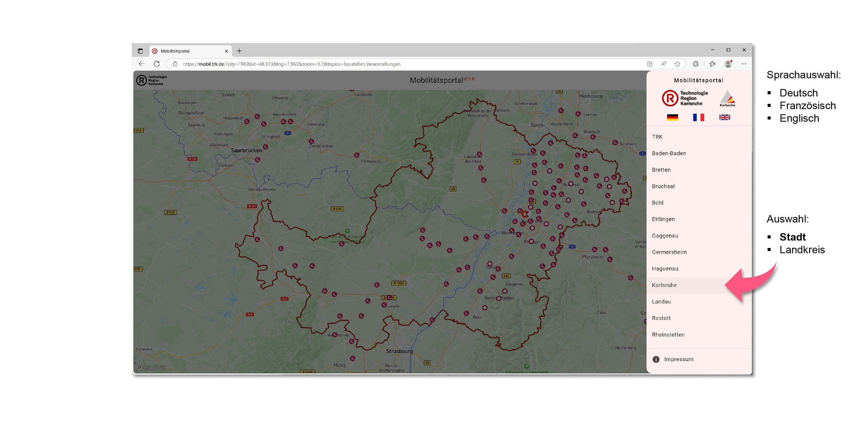Open the browser profile avatar icon

(x=728, y=64)
